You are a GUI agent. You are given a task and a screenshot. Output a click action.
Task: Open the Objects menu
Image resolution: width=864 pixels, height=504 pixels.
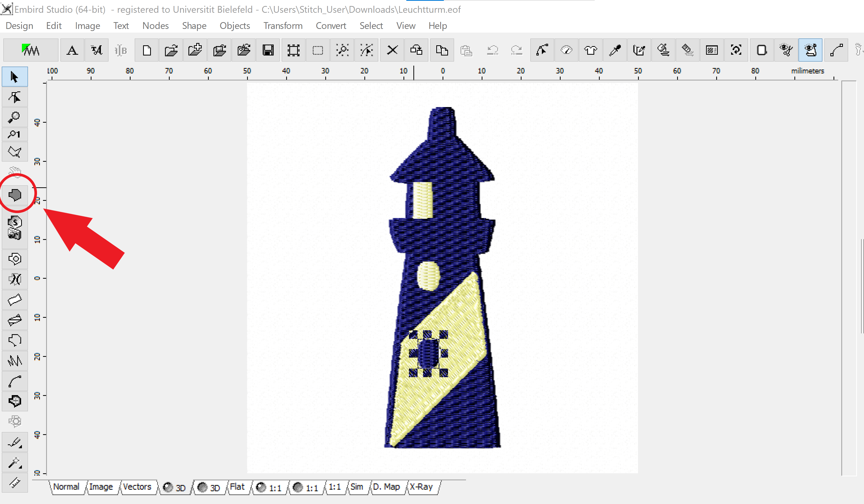pos(235,26)
